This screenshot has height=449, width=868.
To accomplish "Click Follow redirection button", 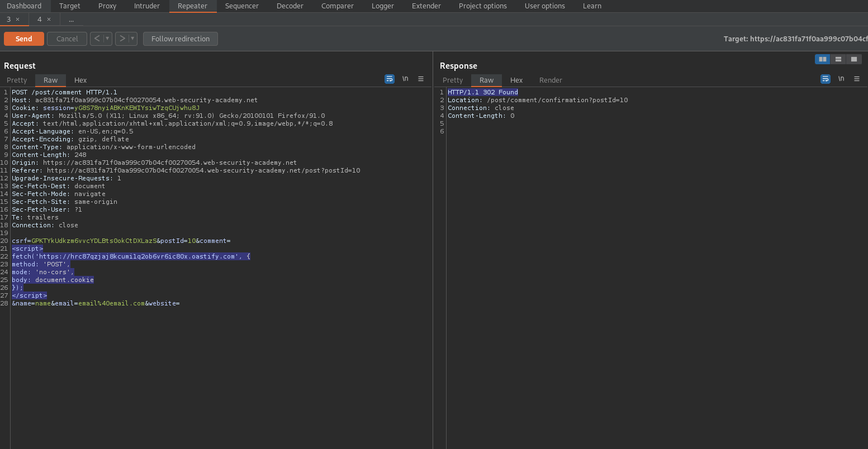I will pyautogui.click(x=181, y=39).
